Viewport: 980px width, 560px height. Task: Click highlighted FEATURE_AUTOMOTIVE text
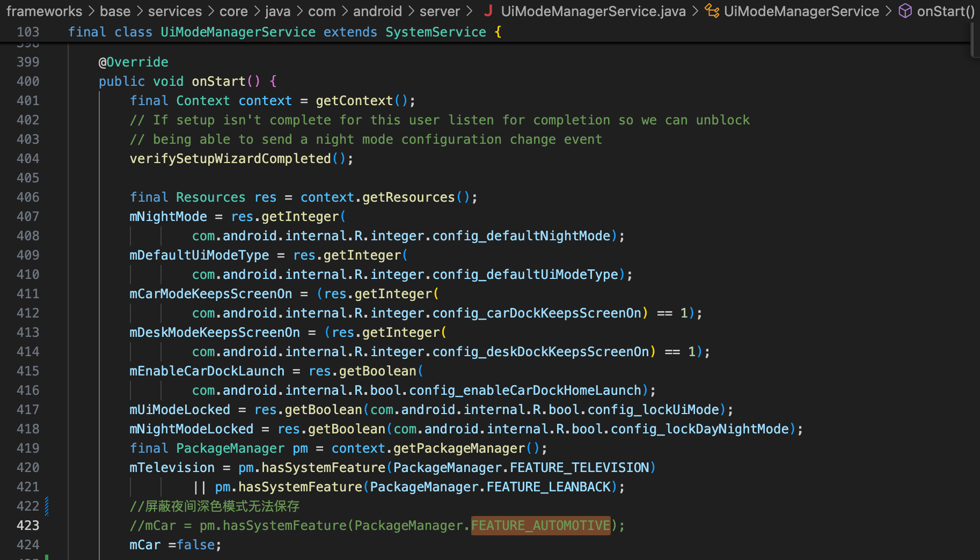(541, 526)
